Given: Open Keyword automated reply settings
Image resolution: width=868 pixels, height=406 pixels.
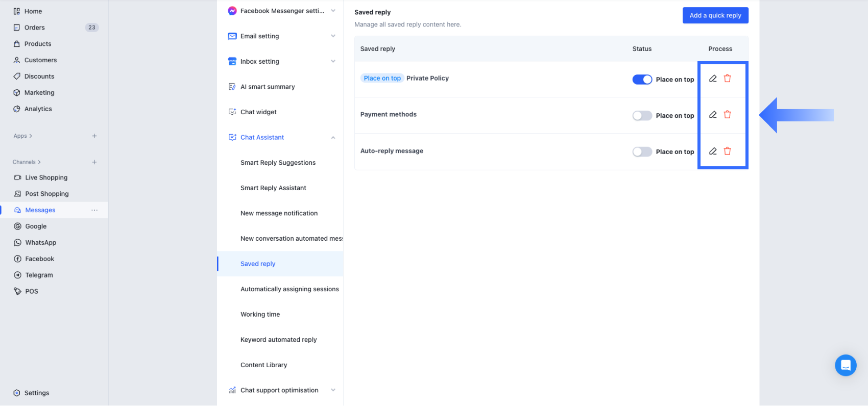Looking at the screenshot, I should 278,340.
